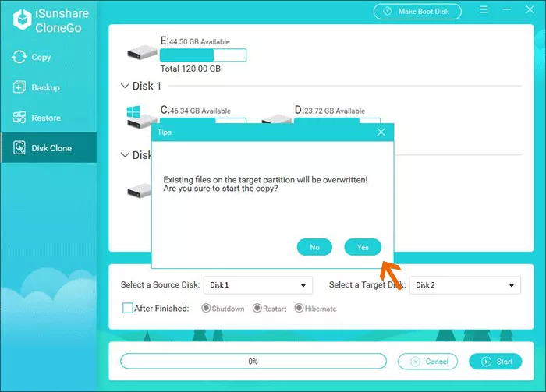This screenshot has height=392, width=546.
Task: Open the Restore section
Action: click(48, 118)
